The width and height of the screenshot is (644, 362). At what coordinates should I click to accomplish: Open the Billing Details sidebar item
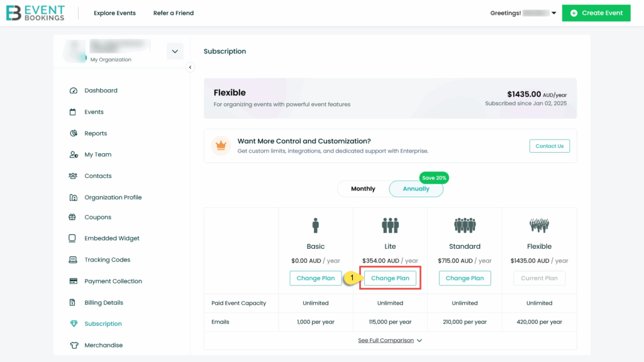104,302
